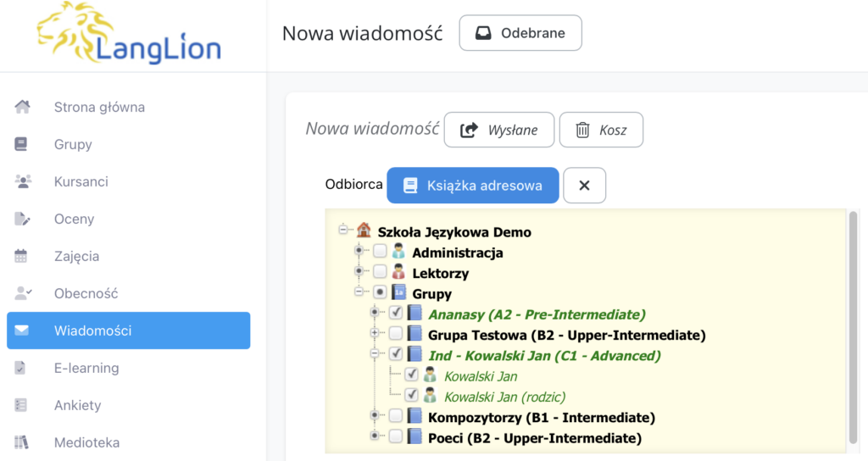Viewport: 868px width, 461px height.
Task: Click the address book tree scrollbar
Action: [x=853, y=330]
